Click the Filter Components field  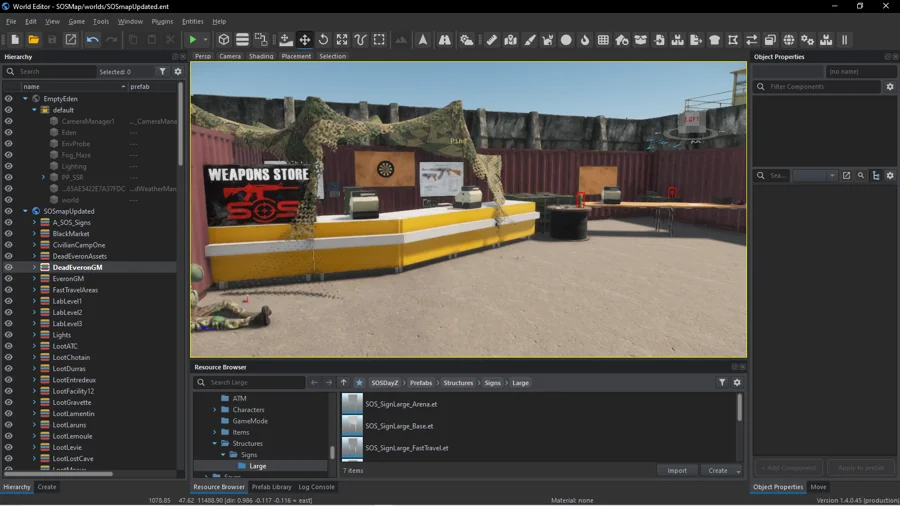[x=817, y=87]
